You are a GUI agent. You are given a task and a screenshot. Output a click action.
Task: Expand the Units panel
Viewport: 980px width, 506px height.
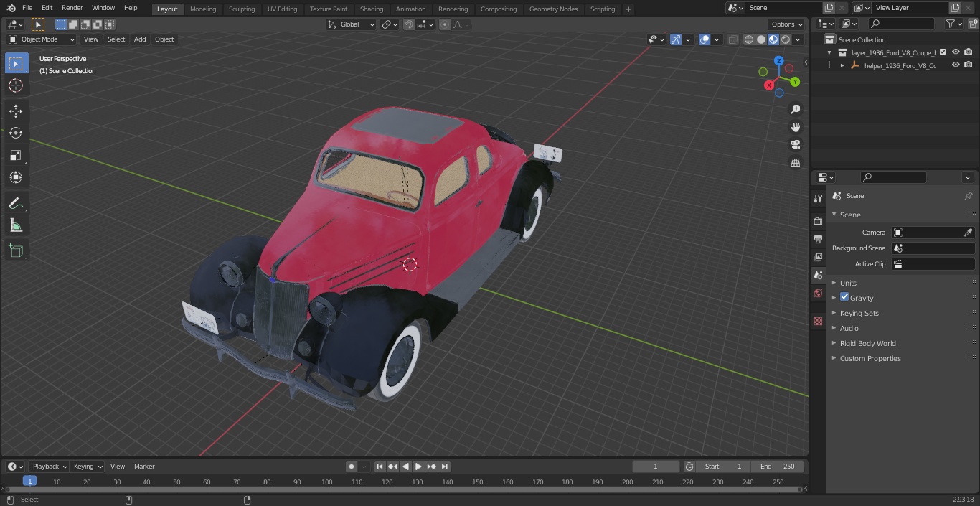(x=848, y=283)
